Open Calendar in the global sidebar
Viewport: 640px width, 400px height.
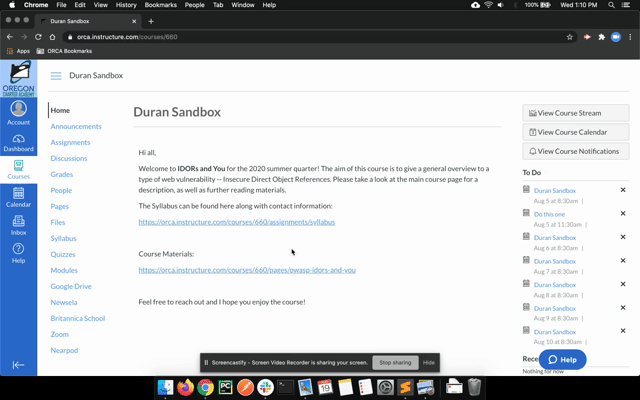[18, 197]
